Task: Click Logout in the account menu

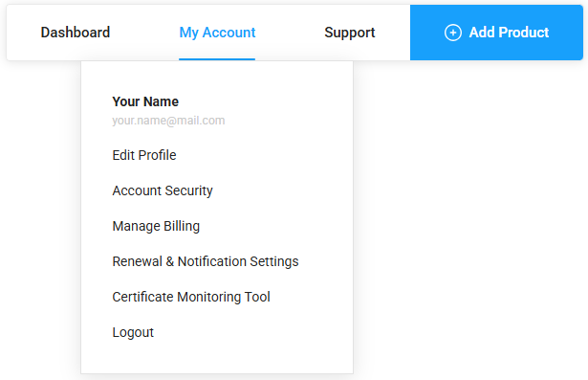Action: click(x=133, y=332)
